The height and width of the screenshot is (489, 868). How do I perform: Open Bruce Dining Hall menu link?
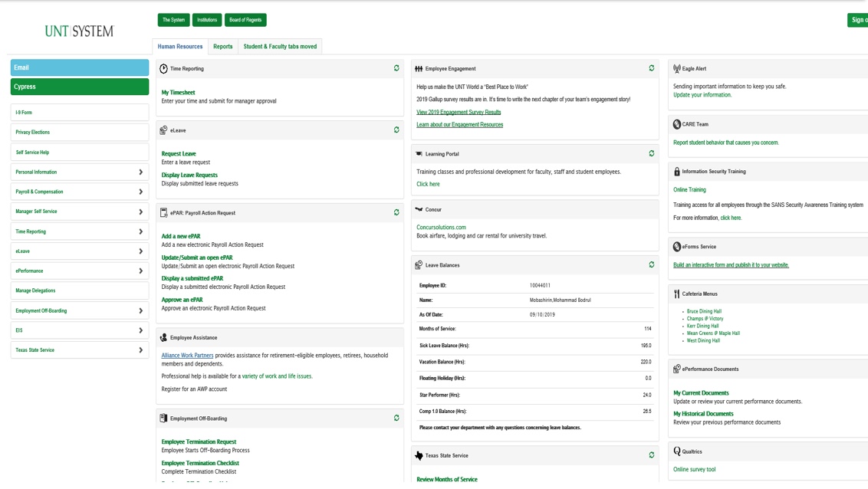click(704, 311)
